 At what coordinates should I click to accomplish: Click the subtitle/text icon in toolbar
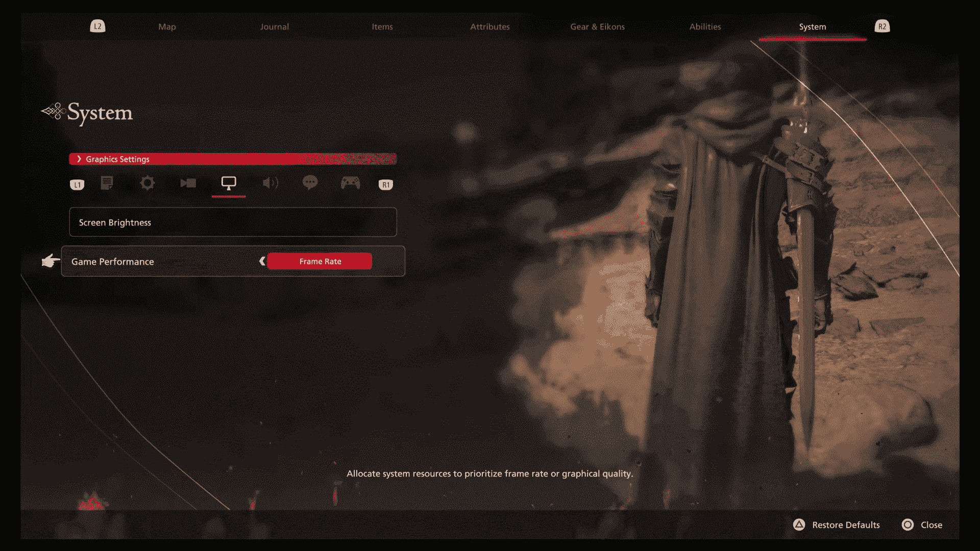coord(107,183)
